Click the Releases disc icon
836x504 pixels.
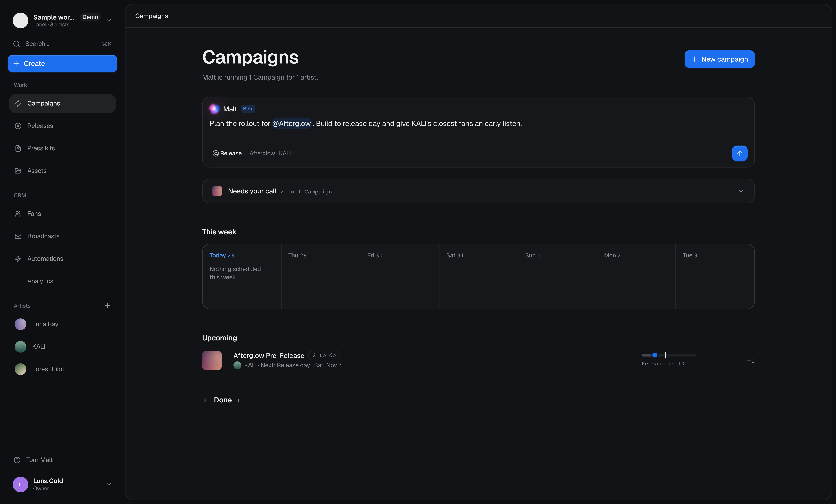(x=18, y=126)
